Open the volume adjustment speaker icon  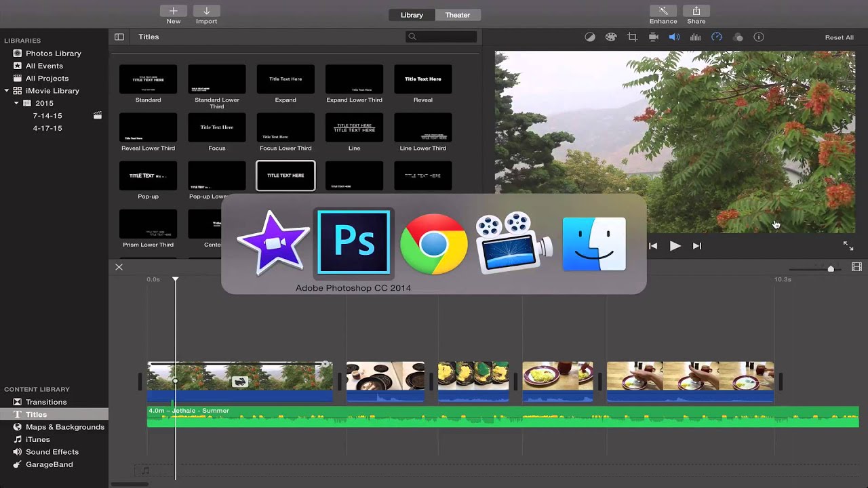tap(674, 37)
